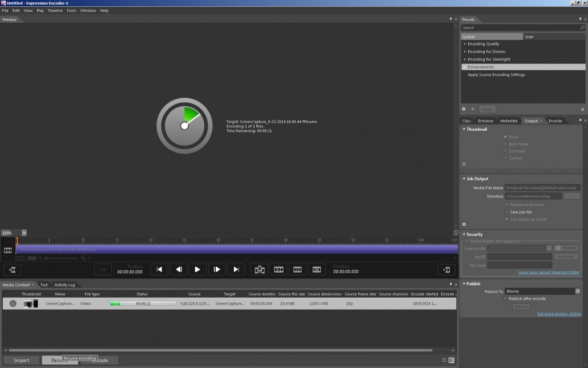Click the Resume encoding button
The image size is (588, 368).
click(60, 360)
